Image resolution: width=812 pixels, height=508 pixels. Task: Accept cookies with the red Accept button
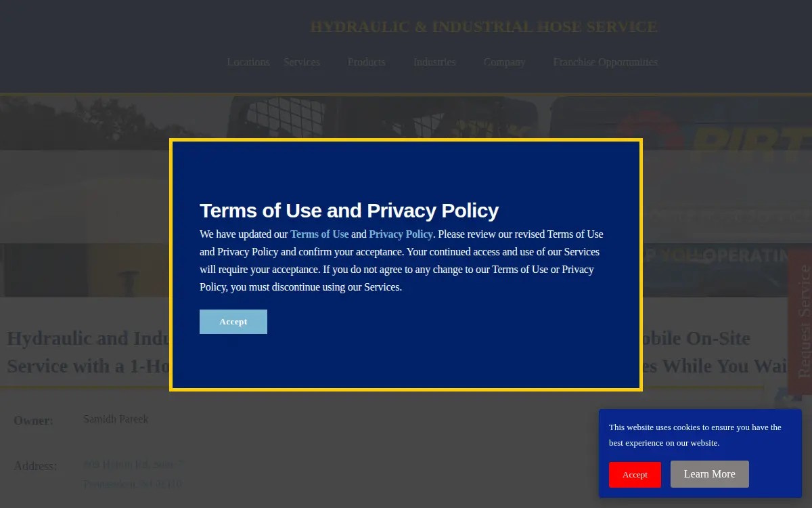[x=635, y=475]
